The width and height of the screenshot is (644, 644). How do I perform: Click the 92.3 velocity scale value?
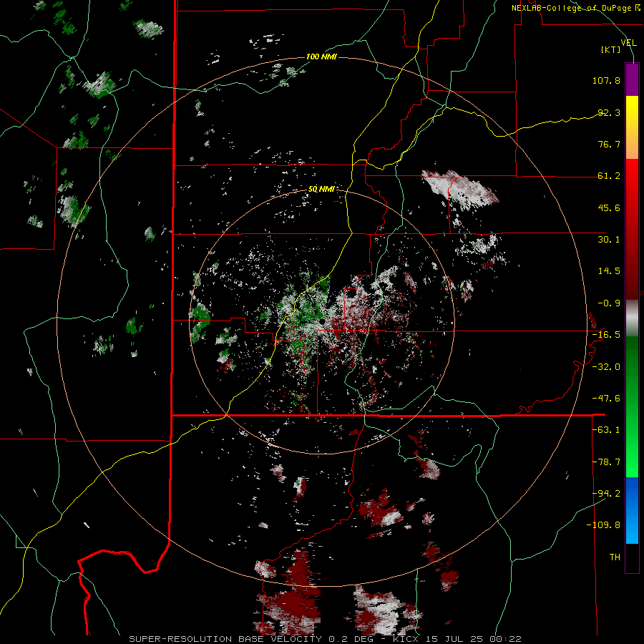609,112
